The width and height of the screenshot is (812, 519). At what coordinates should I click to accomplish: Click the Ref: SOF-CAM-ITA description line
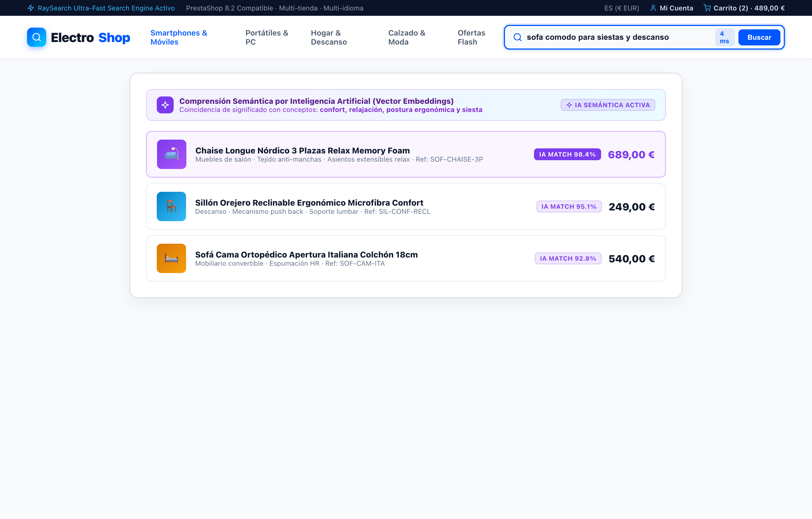(290, 263)
